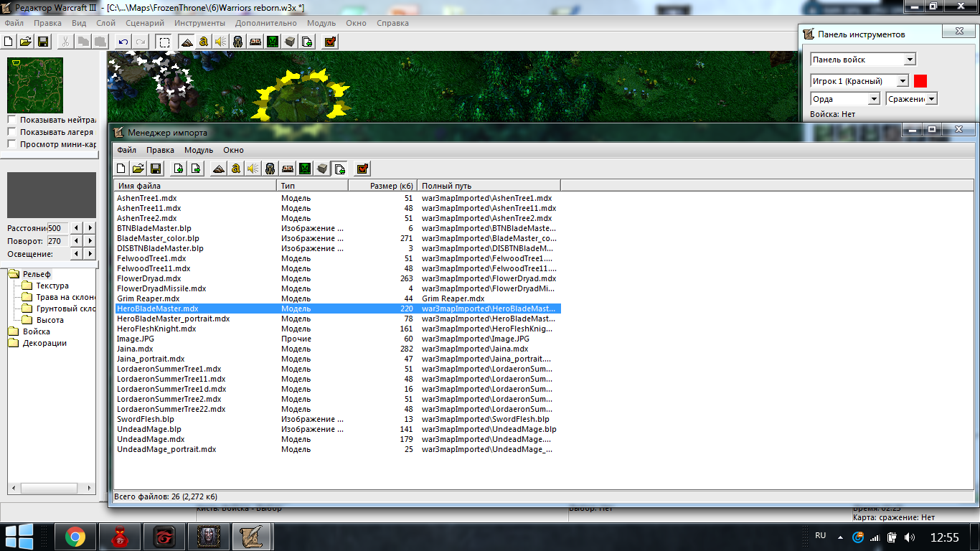This screenshot has height=551, width=980.
Task: Click Undo arrow in main editor toolbar
Action: point(123,42)
